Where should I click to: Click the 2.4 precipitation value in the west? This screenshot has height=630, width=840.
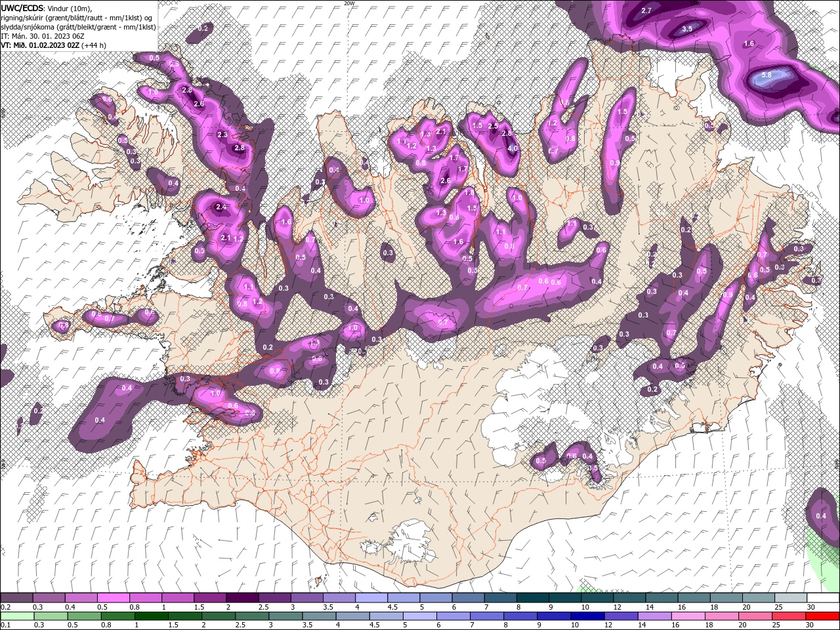click(220, 207)
